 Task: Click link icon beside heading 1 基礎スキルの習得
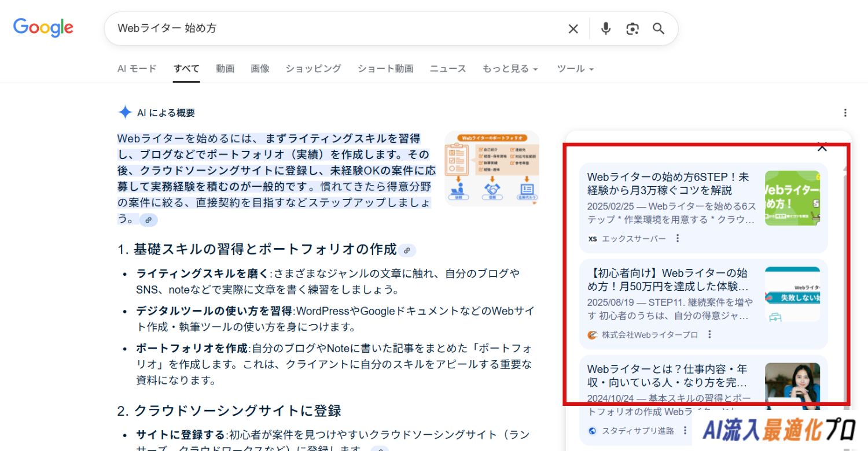[x=407, y=250]
